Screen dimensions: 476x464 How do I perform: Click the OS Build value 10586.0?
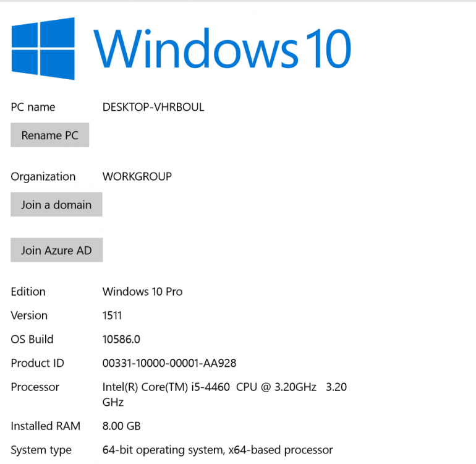121,340
